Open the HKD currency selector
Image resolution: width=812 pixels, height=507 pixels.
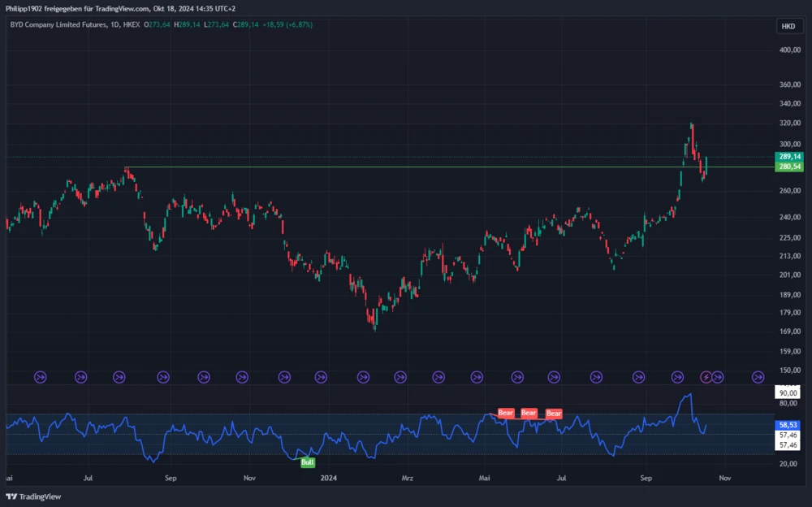point(788,27)
